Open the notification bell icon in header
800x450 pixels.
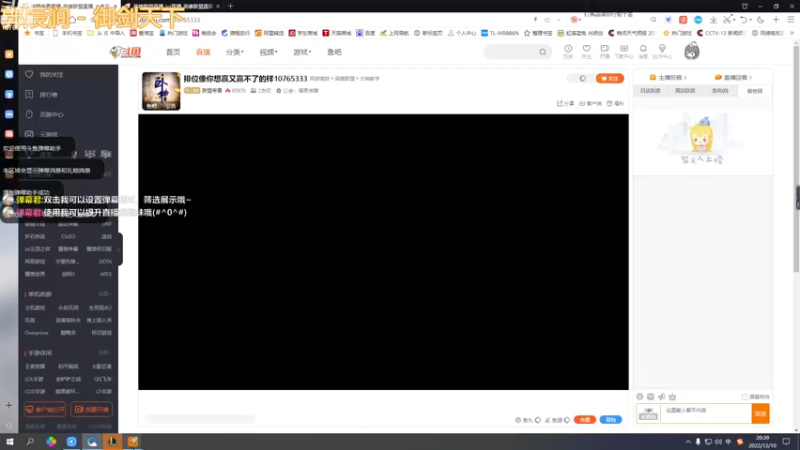(x=643, y=48)
